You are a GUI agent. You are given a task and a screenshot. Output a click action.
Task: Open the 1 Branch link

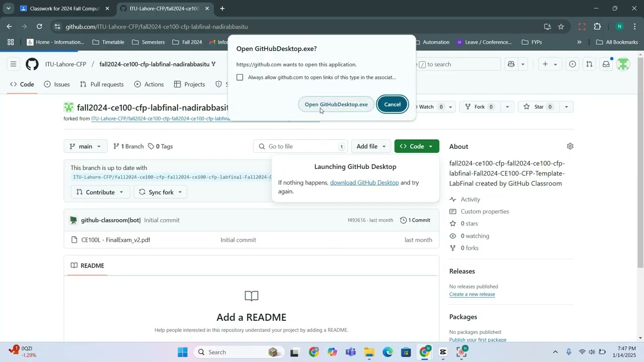[128, 146]
